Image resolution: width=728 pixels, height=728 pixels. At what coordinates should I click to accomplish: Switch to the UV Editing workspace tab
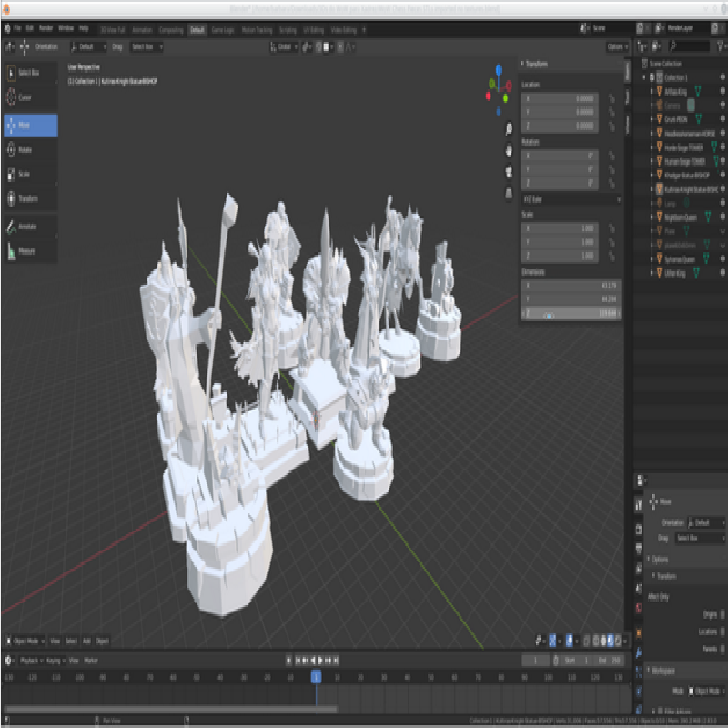313,30
